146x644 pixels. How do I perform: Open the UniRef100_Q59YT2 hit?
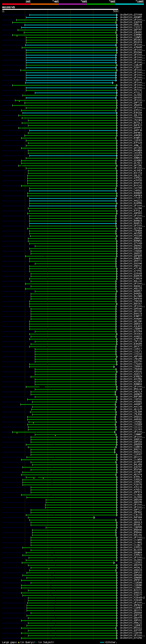pyautogui.click(x=131, y=261)
